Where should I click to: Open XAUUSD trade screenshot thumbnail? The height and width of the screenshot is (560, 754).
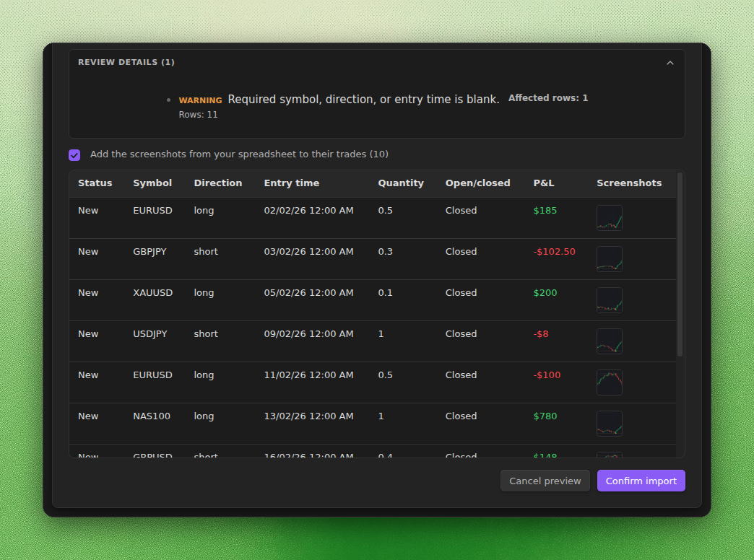[610, 300]
